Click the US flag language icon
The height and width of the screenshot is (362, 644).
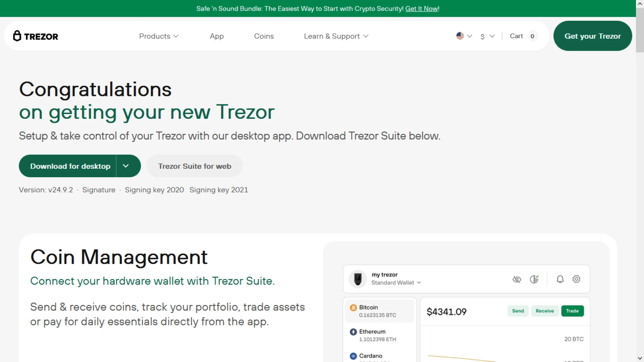[460, 36]
